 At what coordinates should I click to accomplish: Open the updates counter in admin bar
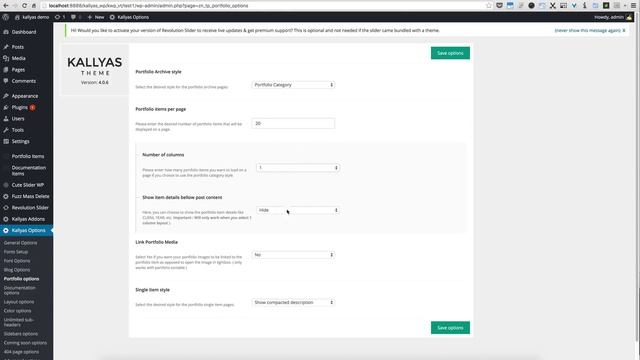60,17
